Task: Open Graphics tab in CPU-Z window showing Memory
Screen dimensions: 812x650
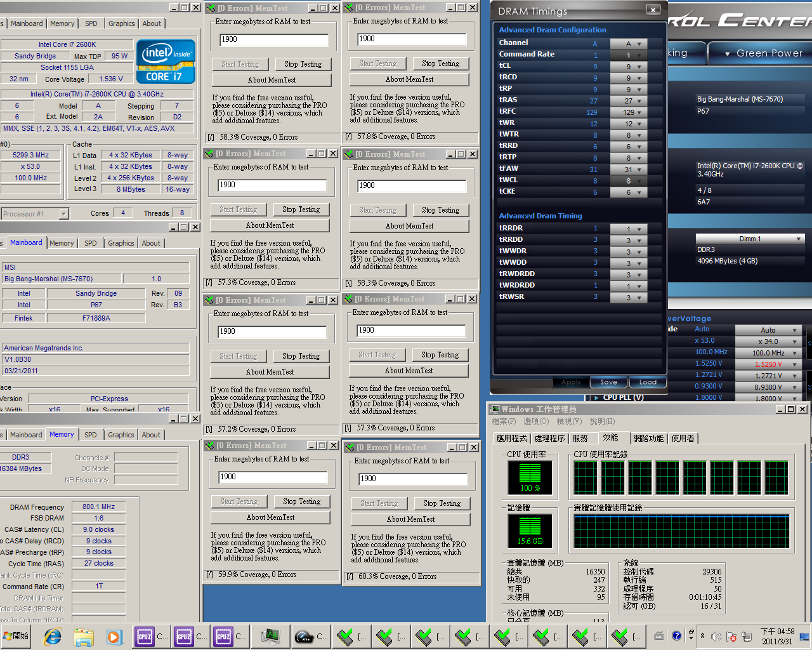Action: click(121, 435)
